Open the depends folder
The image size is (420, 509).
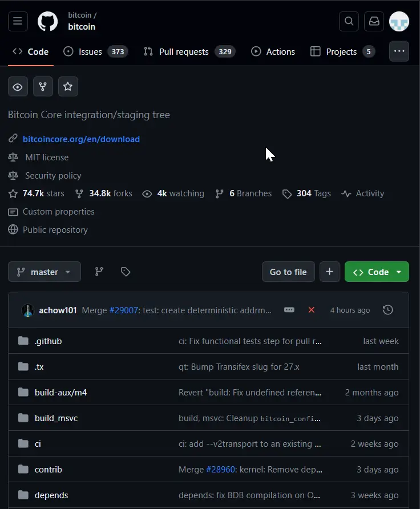click(x=51, y=495)
